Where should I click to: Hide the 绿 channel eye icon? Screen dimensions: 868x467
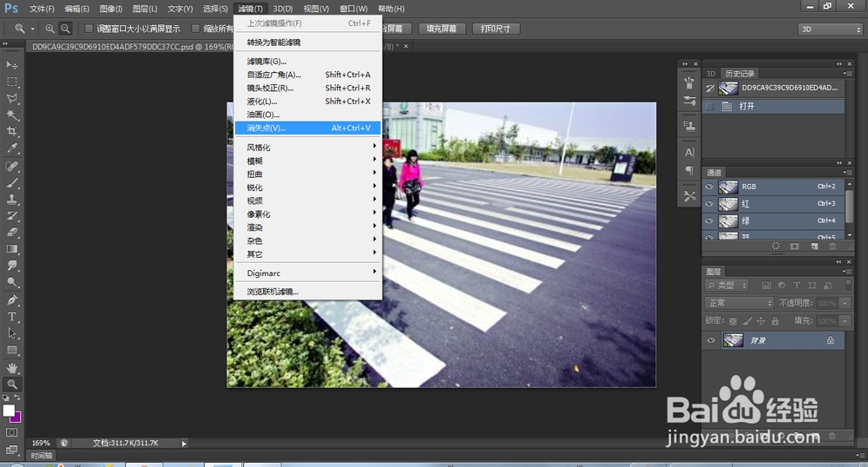pyautogui.click(x=709, y=220)
